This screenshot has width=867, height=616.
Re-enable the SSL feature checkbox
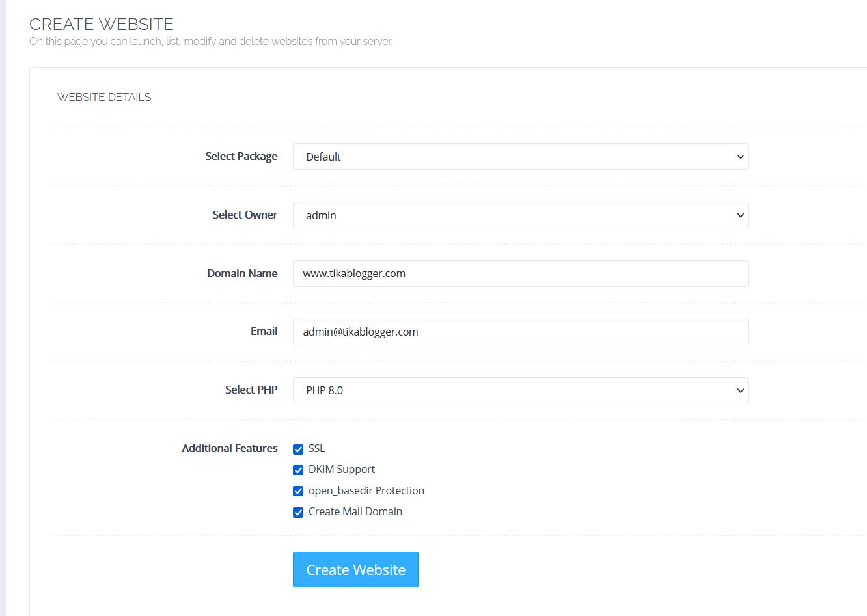click(x=298, y=449)
